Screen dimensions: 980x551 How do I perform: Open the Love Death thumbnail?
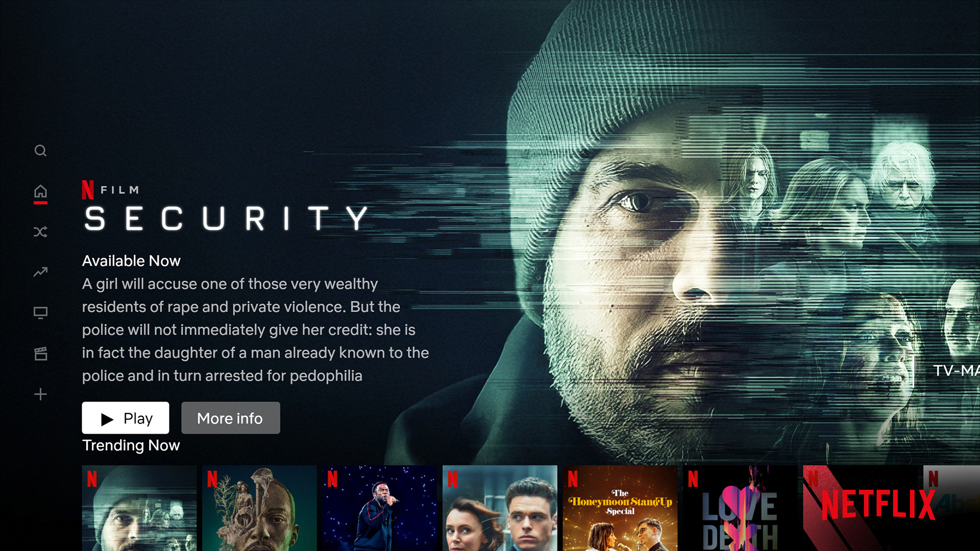point(740,508)
